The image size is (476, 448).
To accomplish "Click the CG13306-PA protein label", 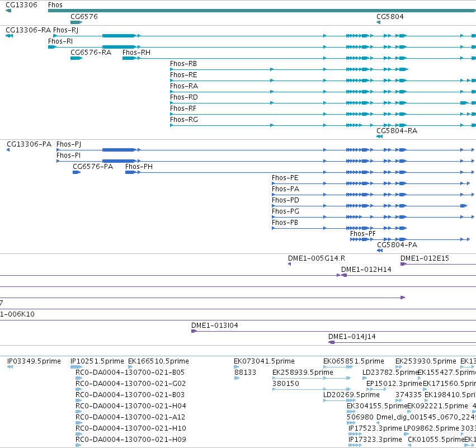I will [29, 144].
